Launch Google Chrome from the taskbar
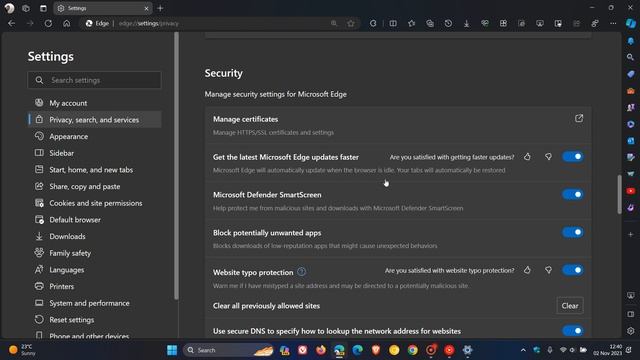This screenshot has width=640, height=360. click(x=413, y=350)
